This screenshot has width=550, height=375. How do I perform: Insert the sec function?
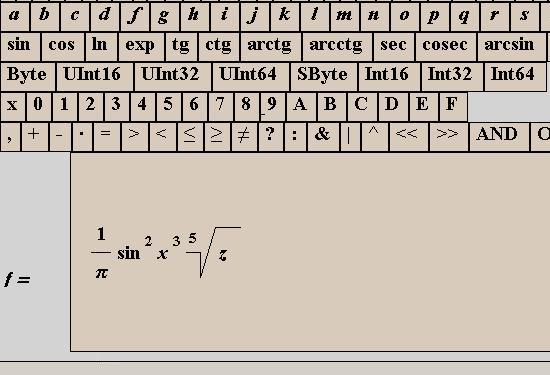[x=394, y=47]
